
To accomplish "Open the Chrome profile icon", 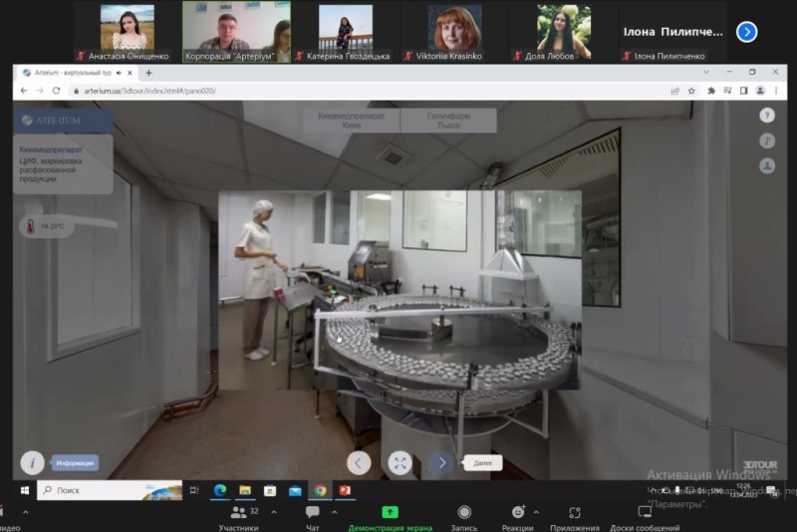I will (760, 91).
